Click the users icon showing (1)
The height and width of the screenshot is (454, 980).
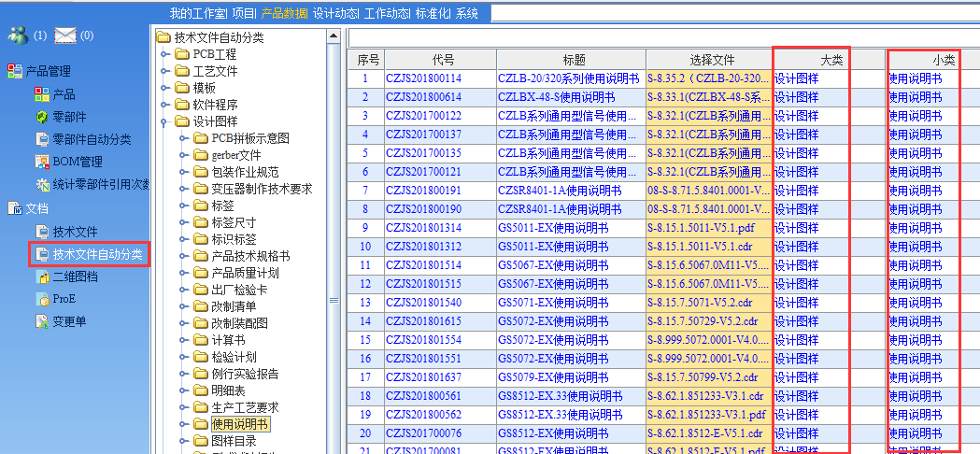[18, 35]
